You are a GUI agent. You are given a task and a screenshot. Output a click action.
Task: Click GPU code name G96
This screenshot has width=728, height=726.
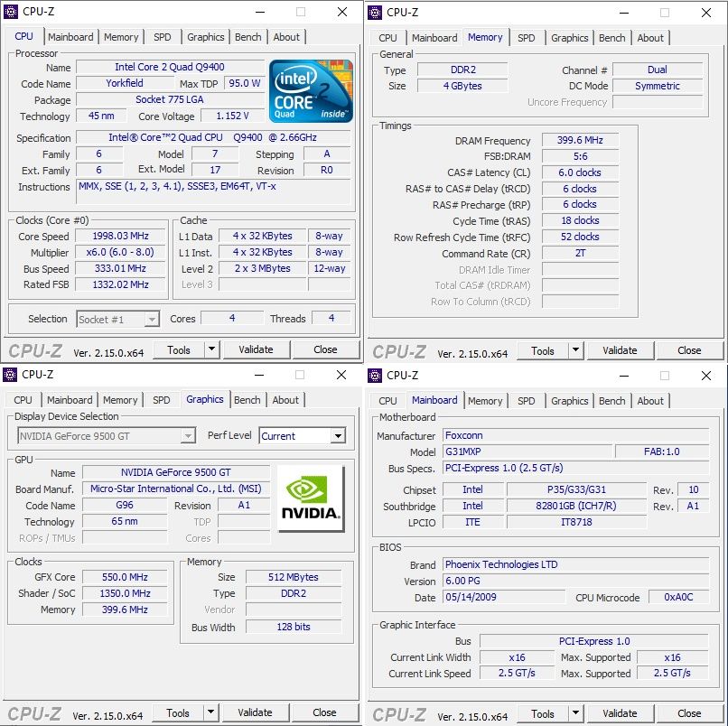(125, 505)
